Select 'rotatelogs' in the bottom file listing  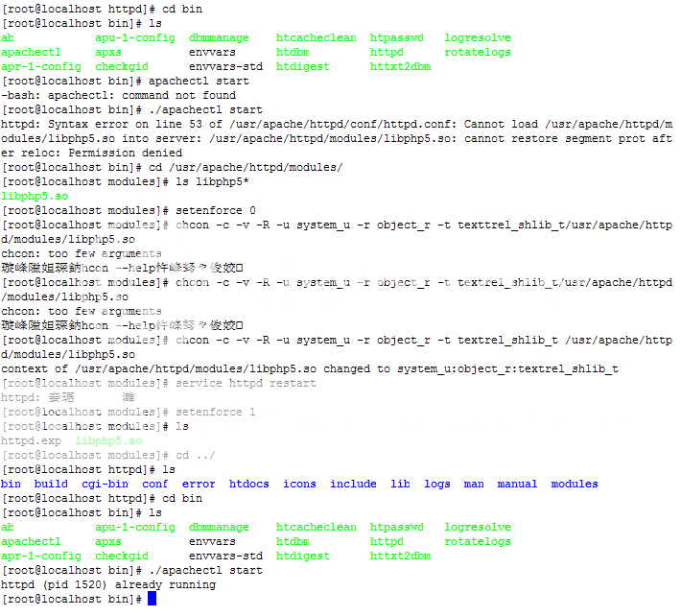pos(478,542)
